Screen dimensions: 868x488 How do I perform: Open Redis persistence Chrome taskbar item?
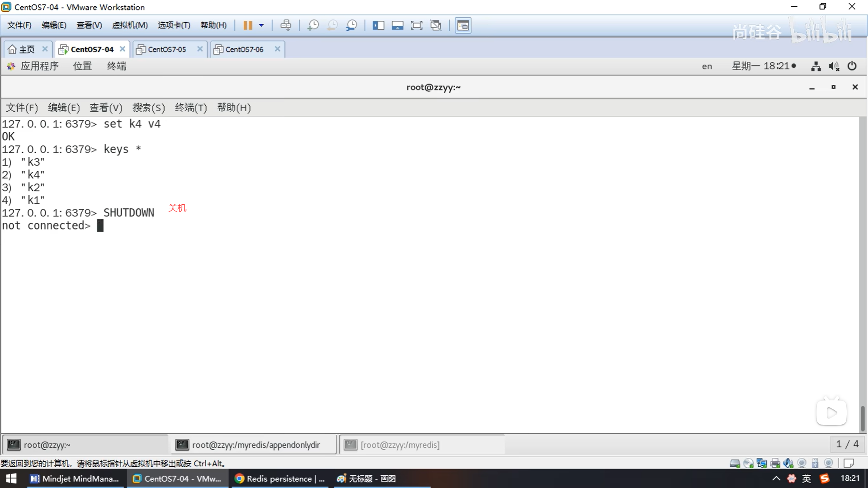[x=280, y=479]
